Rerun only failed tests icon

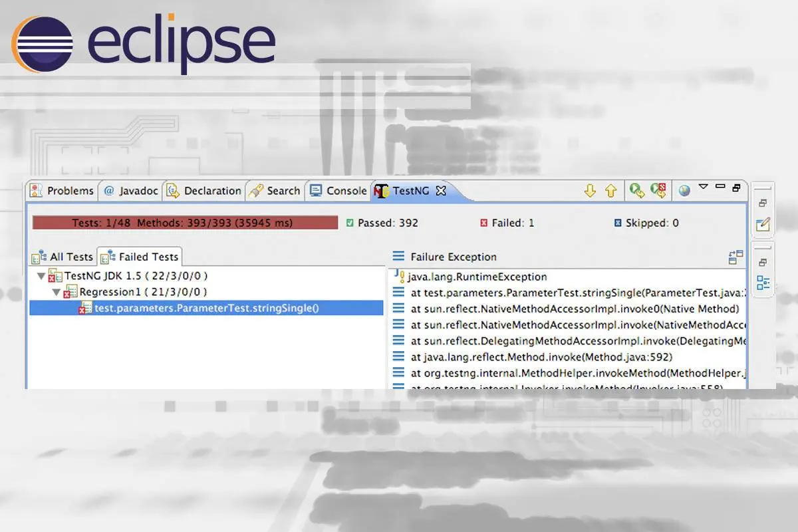tap(658, 191)
